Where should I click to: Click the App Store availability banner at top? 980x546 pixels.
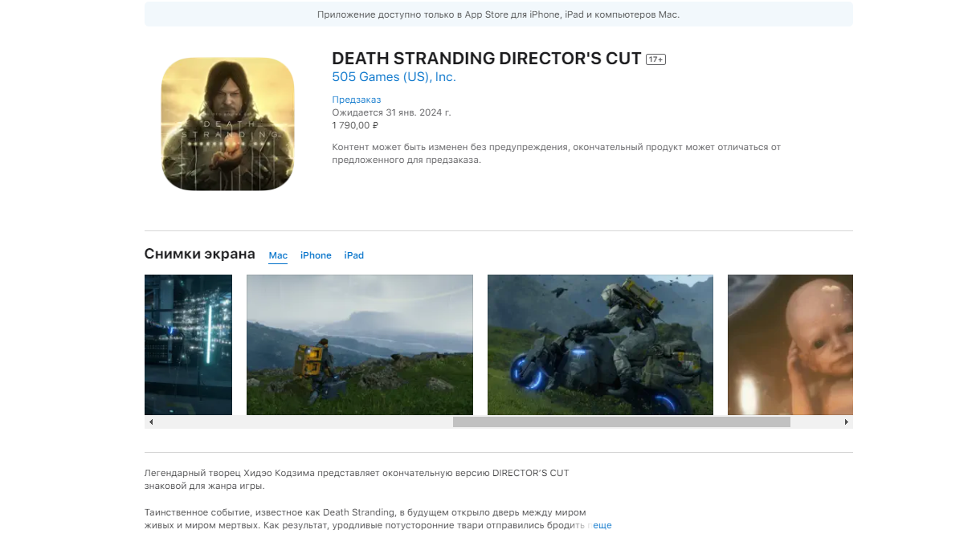tap(499, 14)
